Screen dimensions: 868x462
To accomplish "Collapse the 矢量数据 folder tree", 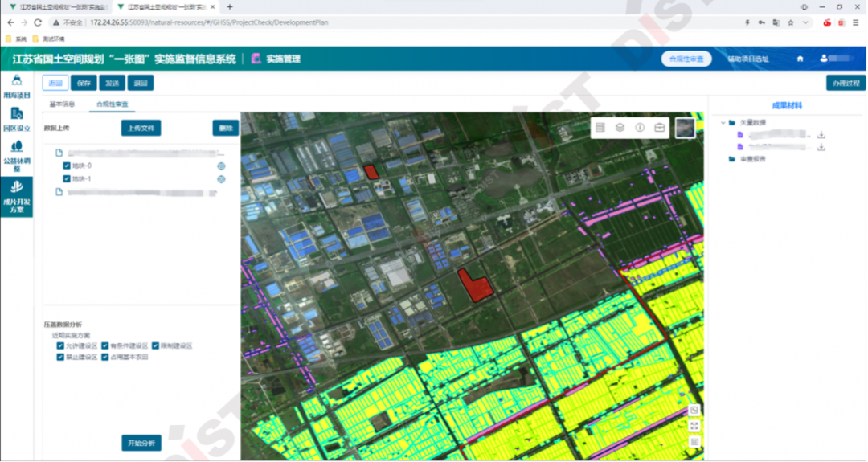I will pos(722,123).
